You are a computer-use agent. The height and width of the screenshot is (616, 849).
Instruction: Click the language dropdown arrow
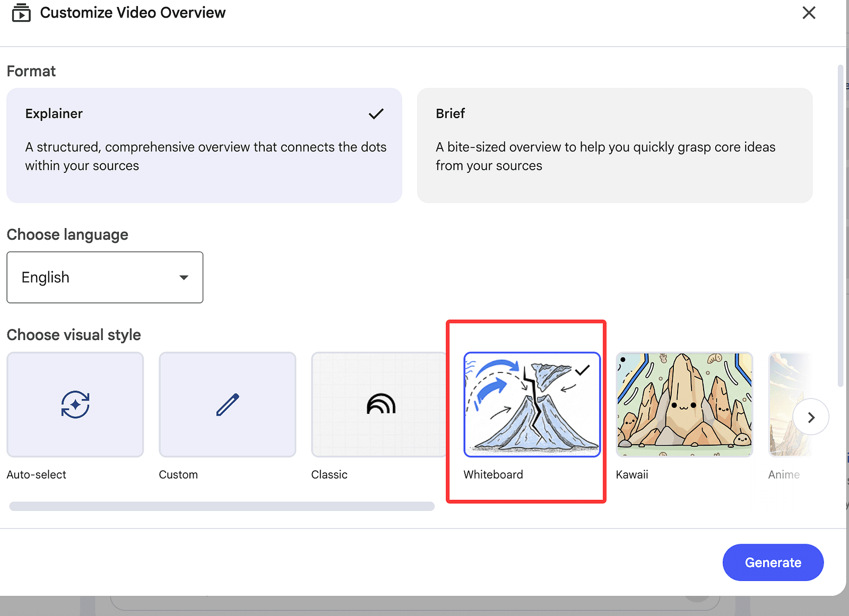[184, 277]
